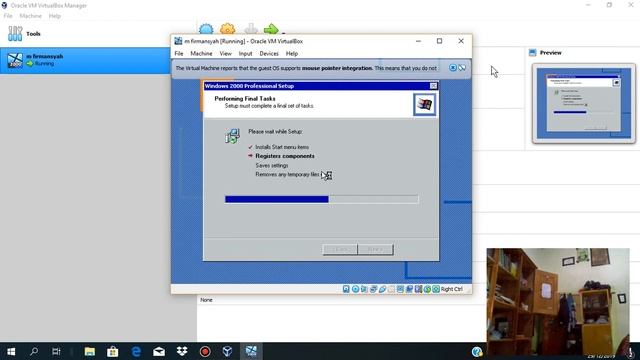The image size is (640, 360).
Task: Click the hard disk activity status icon
Action: (x=346, y=289)
